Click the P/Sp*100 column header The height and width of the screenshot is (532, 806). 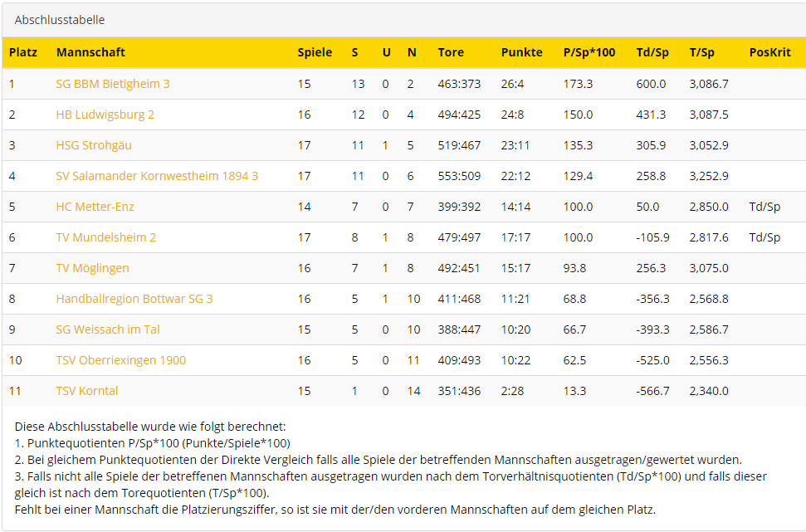(x=589, y=52)
